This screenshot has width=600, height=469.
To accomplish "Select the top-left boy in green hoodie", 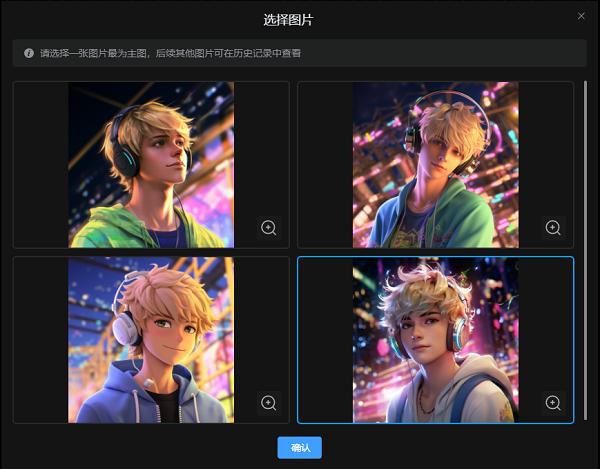I will click(x=150, y=165).
